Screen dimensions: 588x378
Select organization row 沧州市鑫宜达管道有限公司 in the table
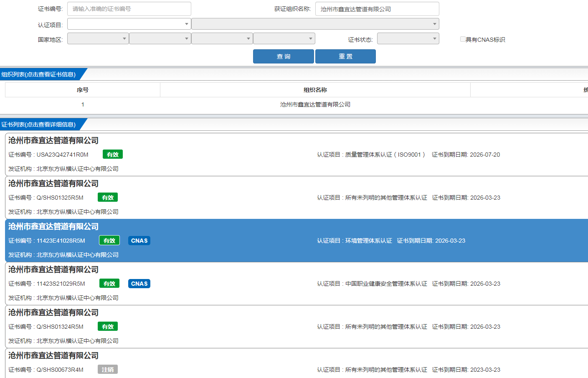coord(315,104)
